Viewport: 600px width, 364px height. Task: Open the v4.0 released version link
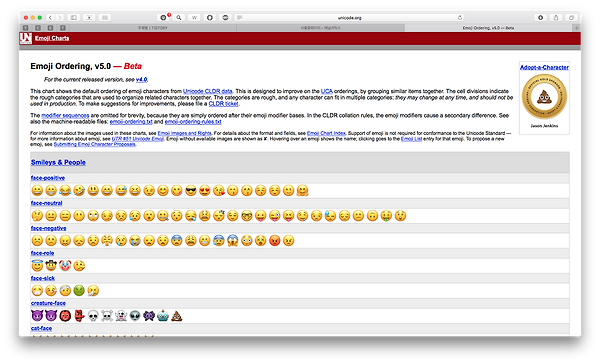(x=141, y=80)
